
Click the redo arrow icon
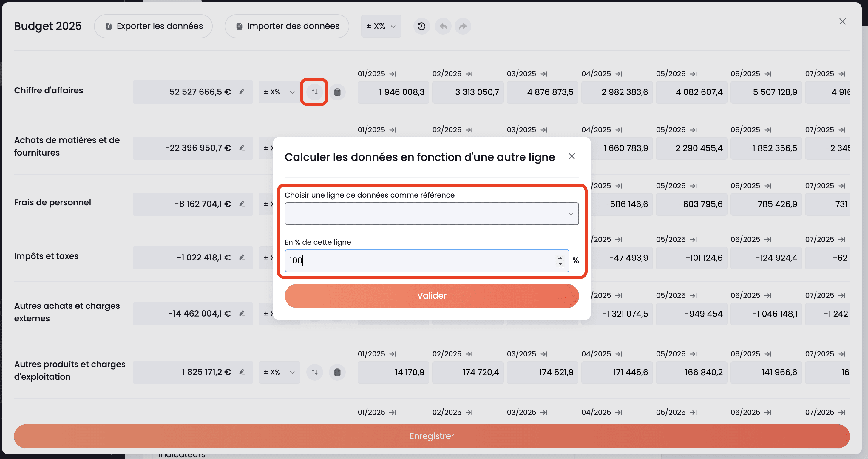point(463,26)
